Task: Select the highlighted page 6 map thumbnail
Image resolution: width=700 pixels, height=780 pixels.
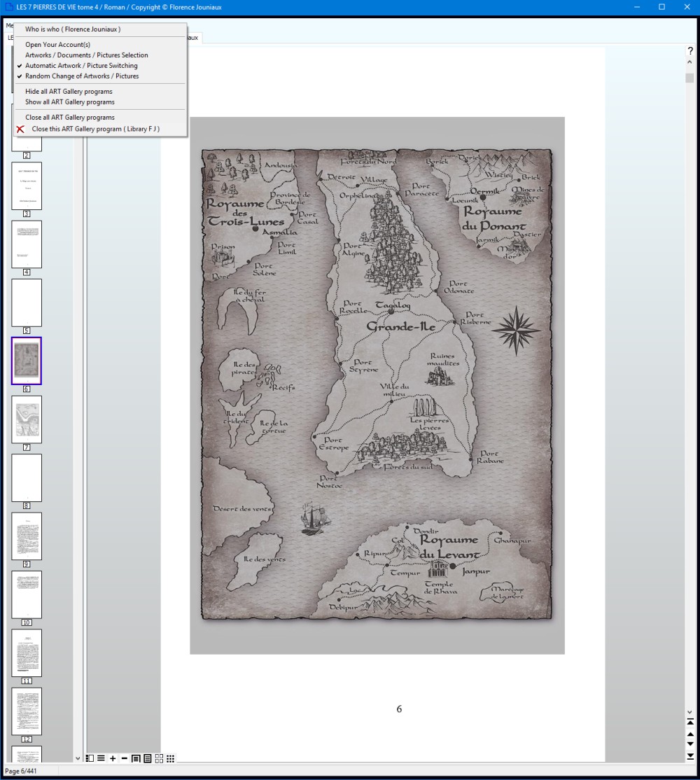Action: pos(27,361)
